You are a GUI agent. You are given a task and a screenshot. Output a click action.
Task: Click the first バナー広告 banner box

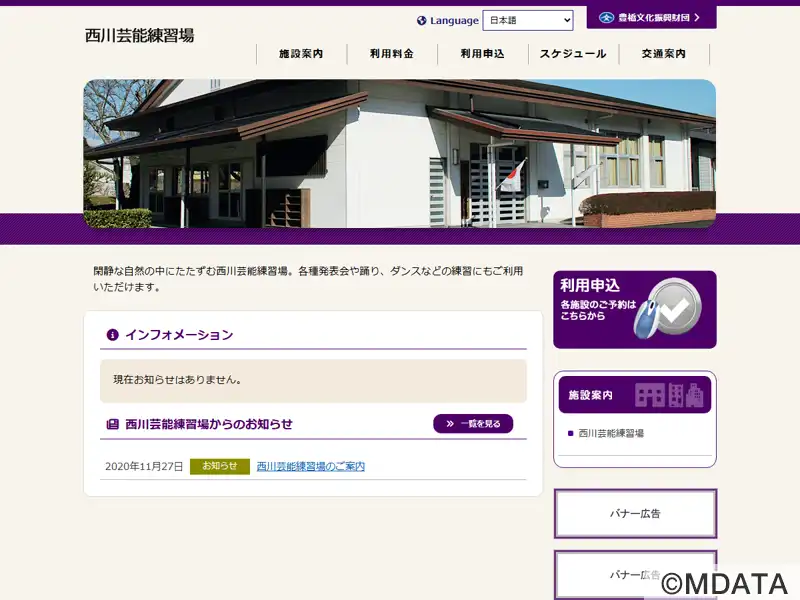tap(635, 513)
